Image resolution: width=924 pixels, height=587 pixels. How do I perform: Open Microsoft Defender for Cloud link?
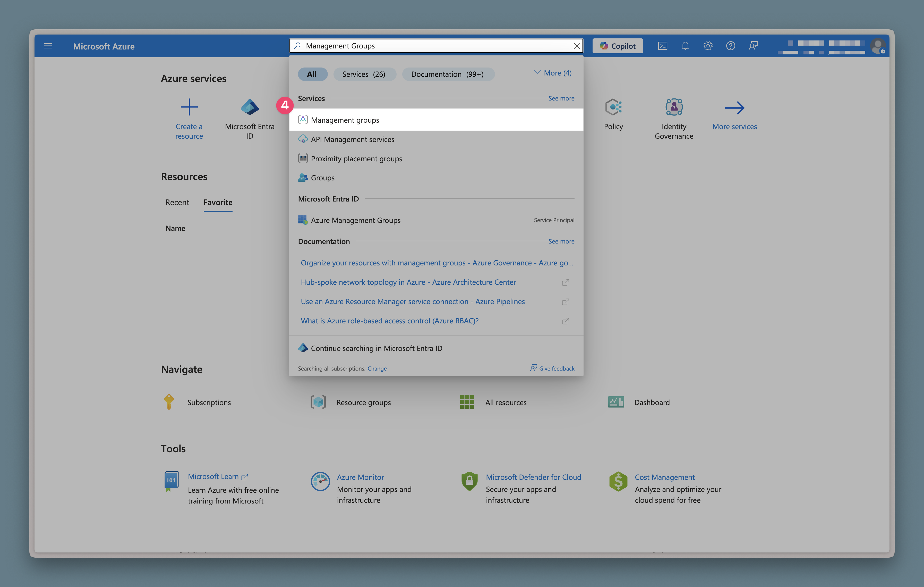pyautogui.click(x=533, y=477)
